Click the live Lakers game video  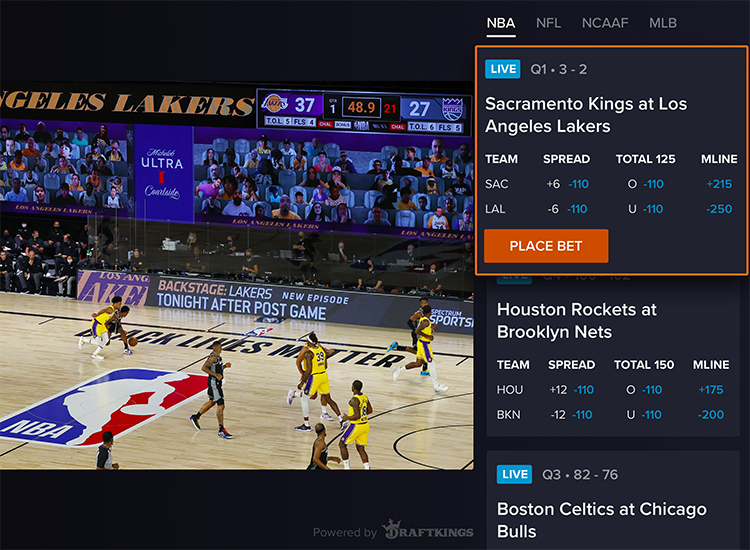click(237, 276)
